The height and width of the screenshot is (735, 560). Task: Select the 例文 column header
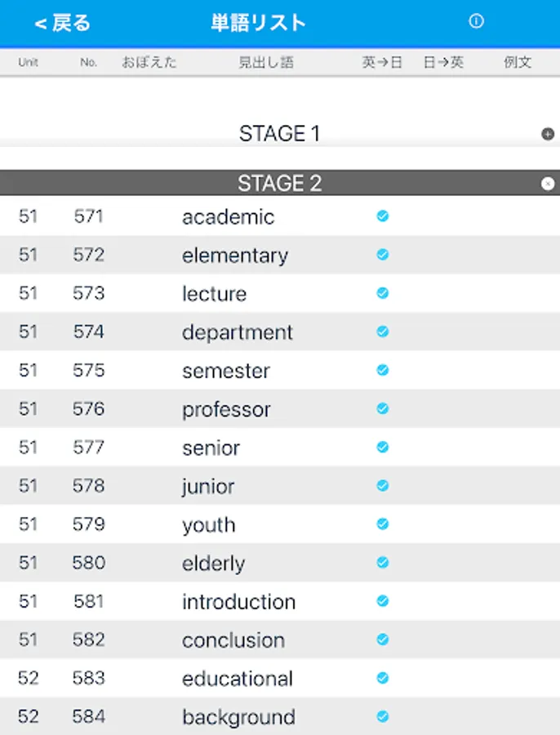pos(518,62)
